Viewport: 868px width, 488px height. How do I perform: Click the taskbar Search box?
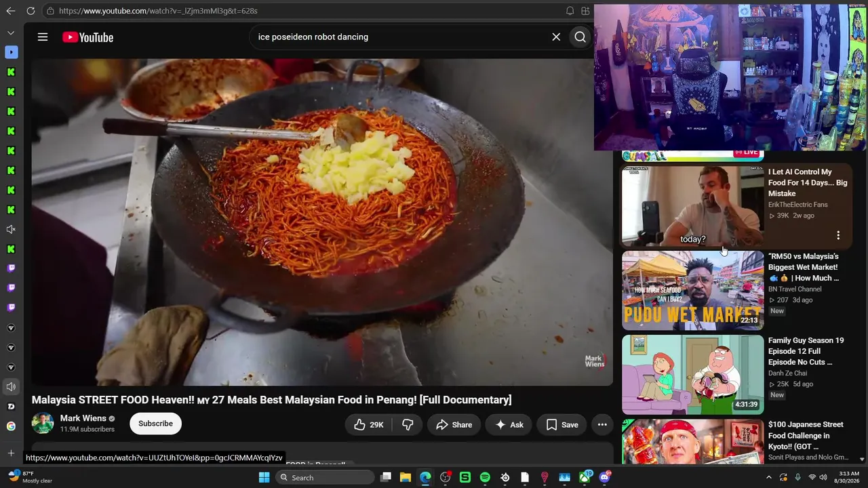tap(325, 478)
